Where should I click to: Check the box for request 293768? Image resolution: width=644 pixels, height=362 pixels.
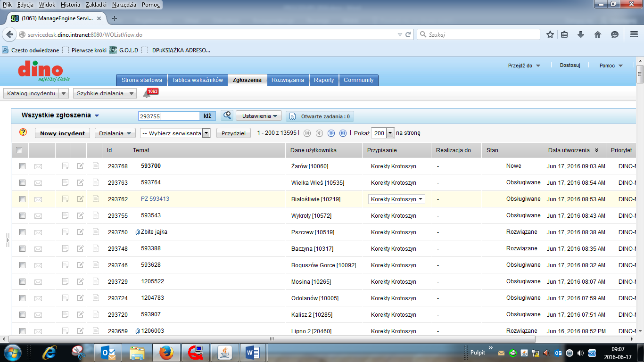coord(22,166)
